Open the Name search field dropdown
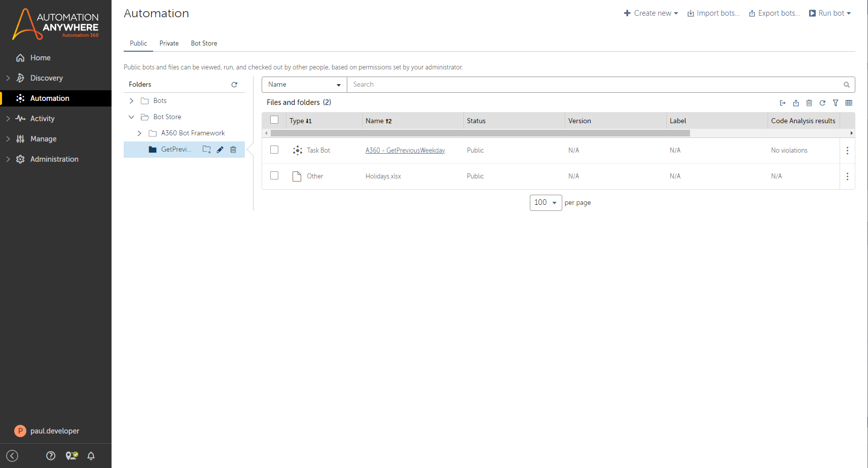The width and height of the screenshot is (868, 468). [x=304, y=85]
